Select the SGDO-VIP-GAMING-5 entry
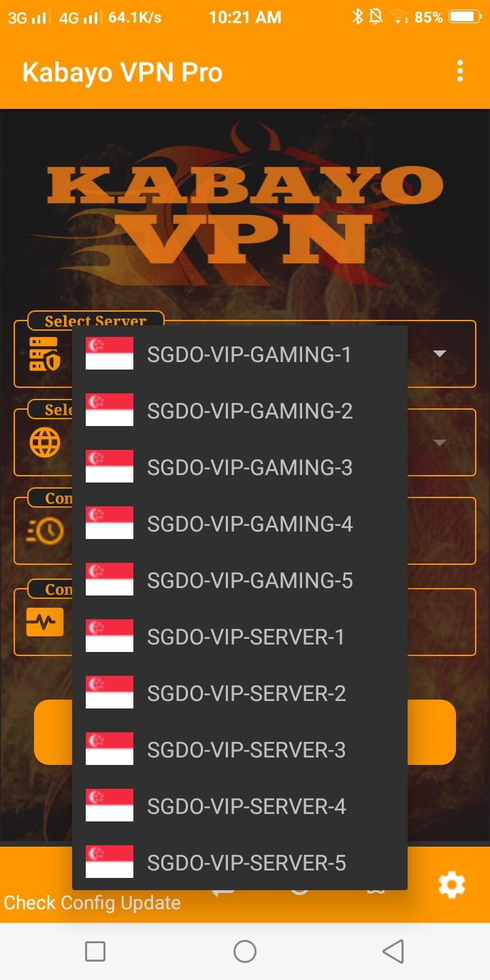This screenshot has height=980, width=490. point(240,580)
